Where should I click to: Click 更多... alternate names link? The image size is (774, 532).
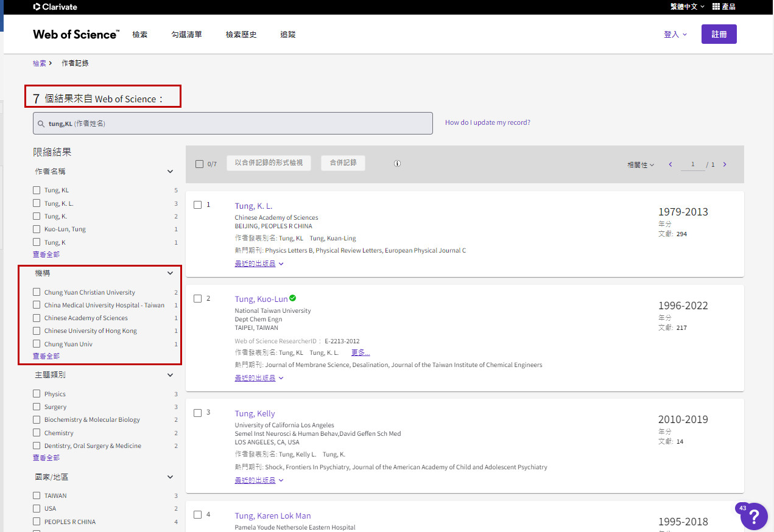click(x=361, y=352)
